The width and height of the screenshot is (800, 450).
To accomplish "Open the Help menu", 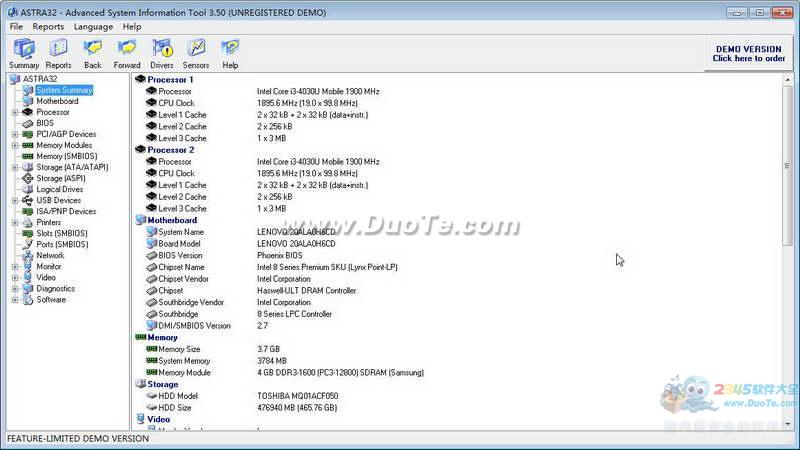I will click(x=132, y=27).
